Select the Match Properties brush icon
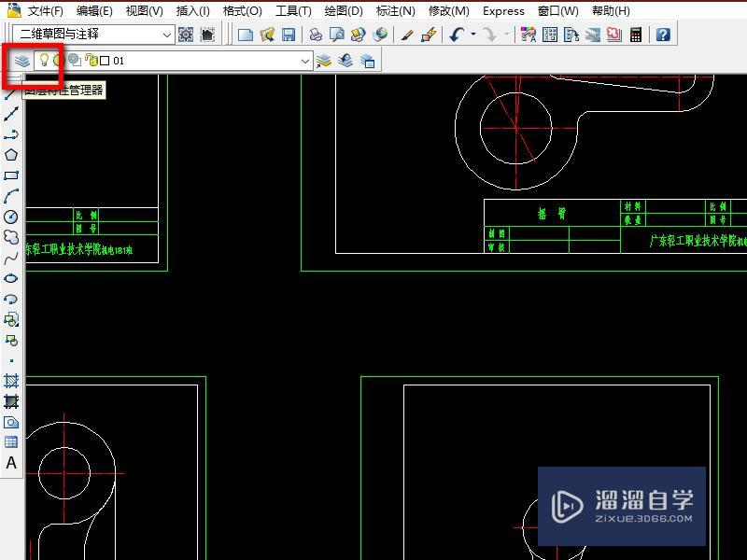Image resolution: width=747 pixels, height=560 pixels. coord(407,35)
